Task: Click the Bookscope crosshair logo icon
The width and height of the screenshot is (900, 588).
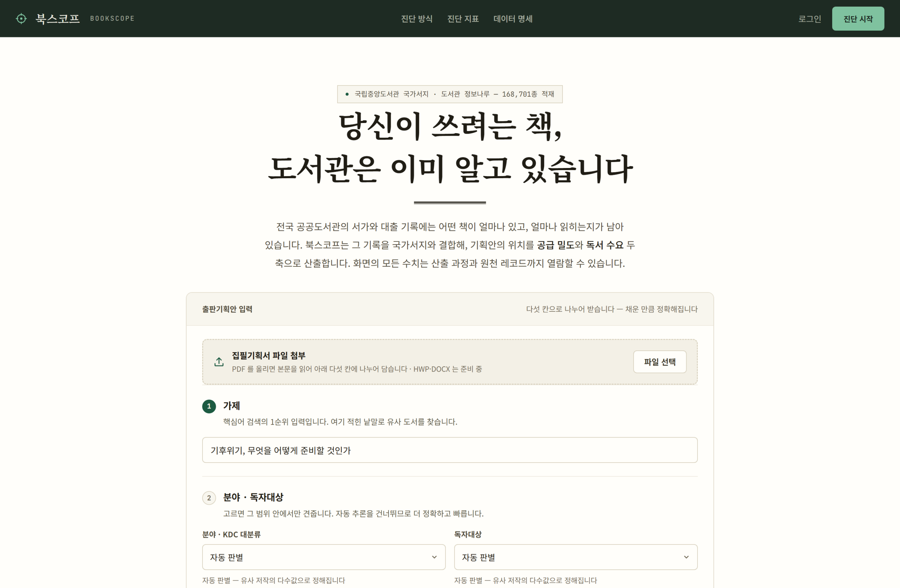Action: coord(21,19)
